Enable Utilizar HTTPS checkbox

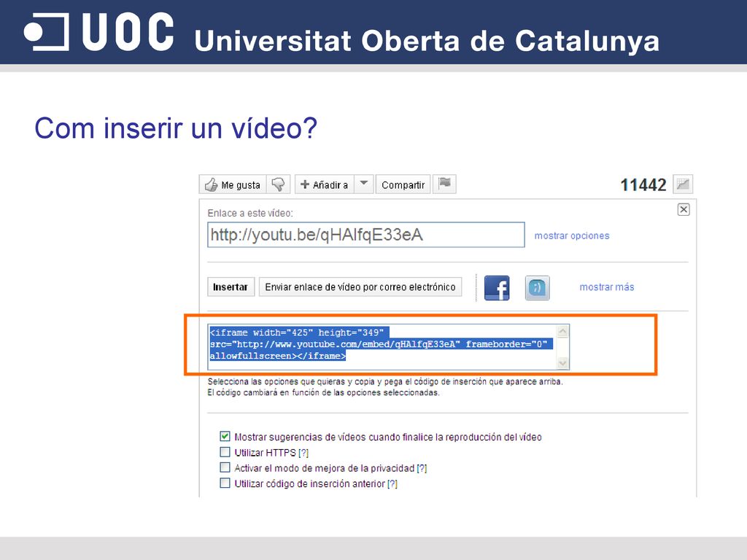225,452
